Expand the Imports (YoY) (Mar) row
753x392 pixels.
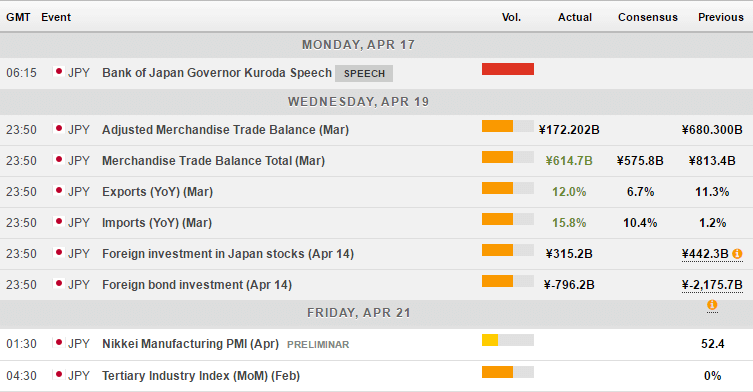(376, 223)
